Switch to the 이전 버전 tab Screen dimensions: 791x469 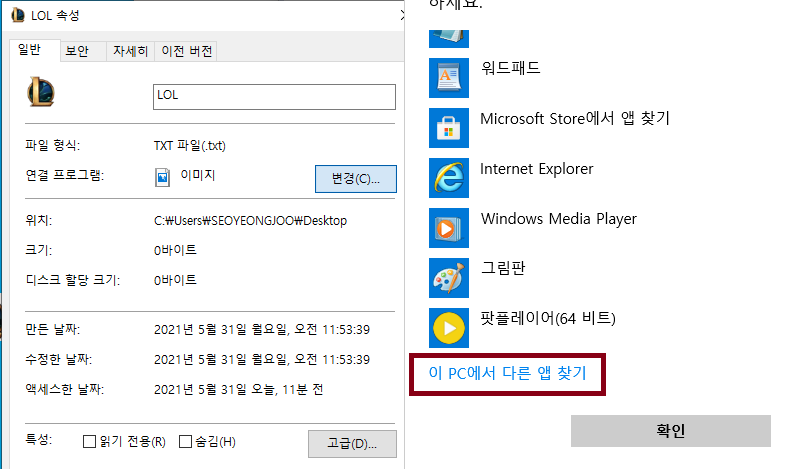(x=186, y=51)
